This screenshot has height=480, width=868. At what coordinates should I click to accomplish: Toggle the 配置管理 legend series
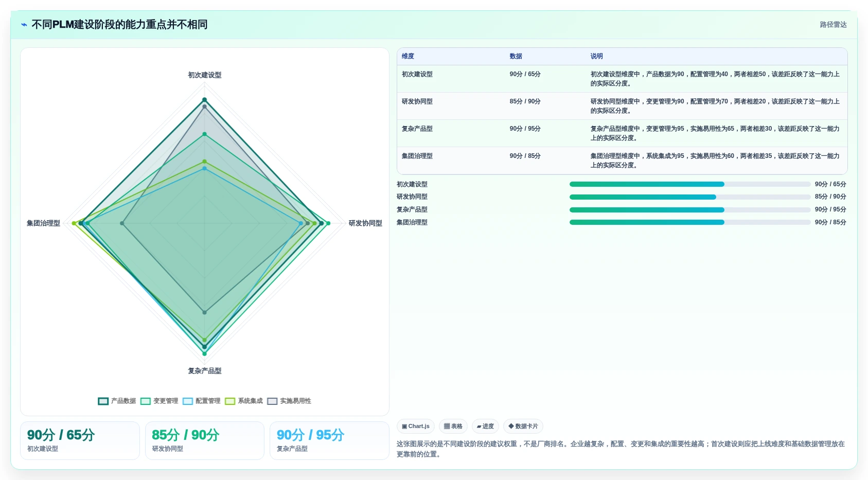(201, 401)
